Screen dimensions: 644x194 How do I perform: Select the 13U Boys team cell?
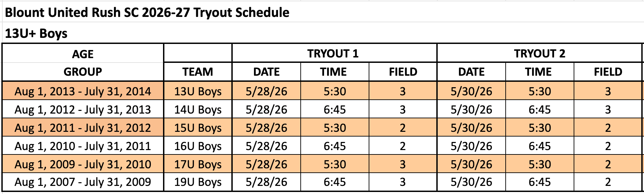pyautogui.click(x=198, y=91)
